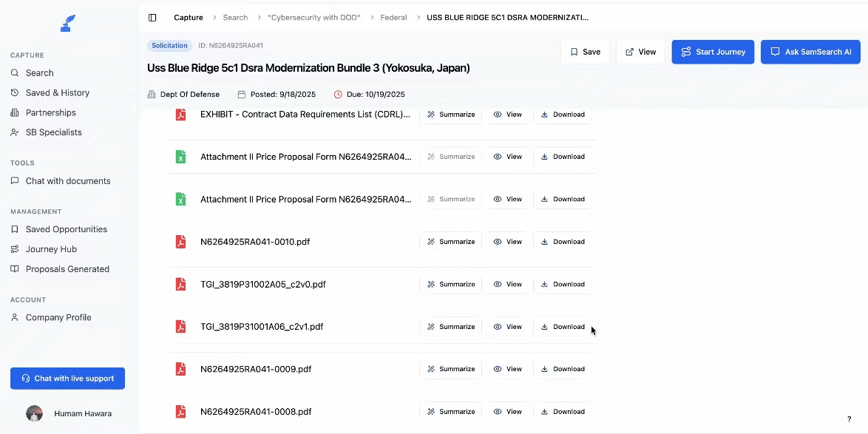Viewport: 868px width, 434px height.
Task: Click the PDF icon beside N6264925RA041-0010.pdf
Action: tap(180, 241)
